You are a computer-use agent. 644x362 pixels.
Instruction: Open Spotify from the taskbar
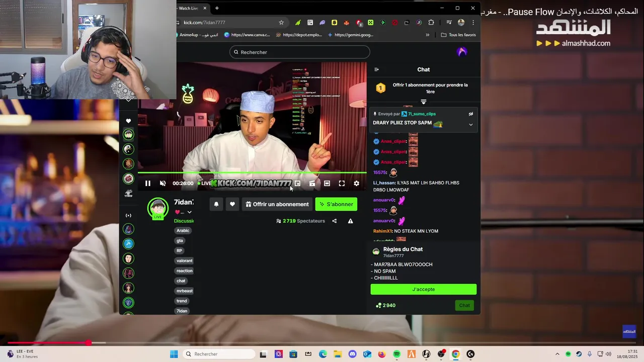tap(396, 354)
